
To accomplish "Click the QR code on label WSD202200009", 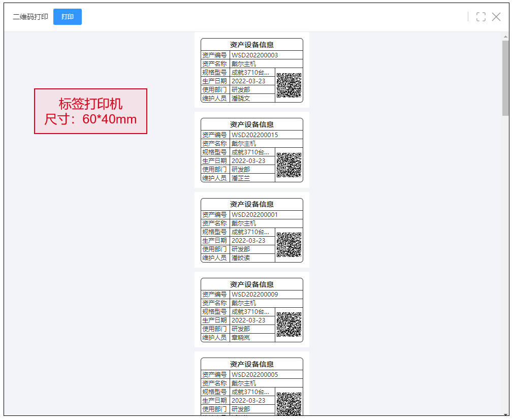I will [289, 325].
